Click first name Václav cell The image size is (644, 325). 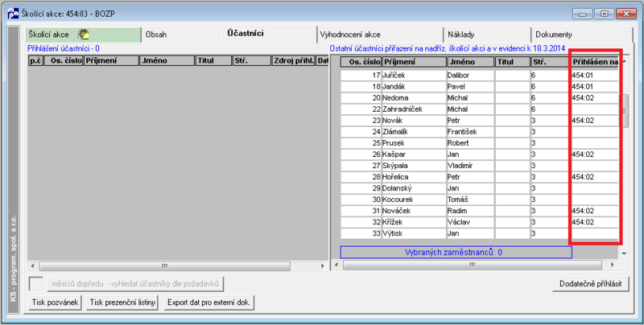pos(470,222)
